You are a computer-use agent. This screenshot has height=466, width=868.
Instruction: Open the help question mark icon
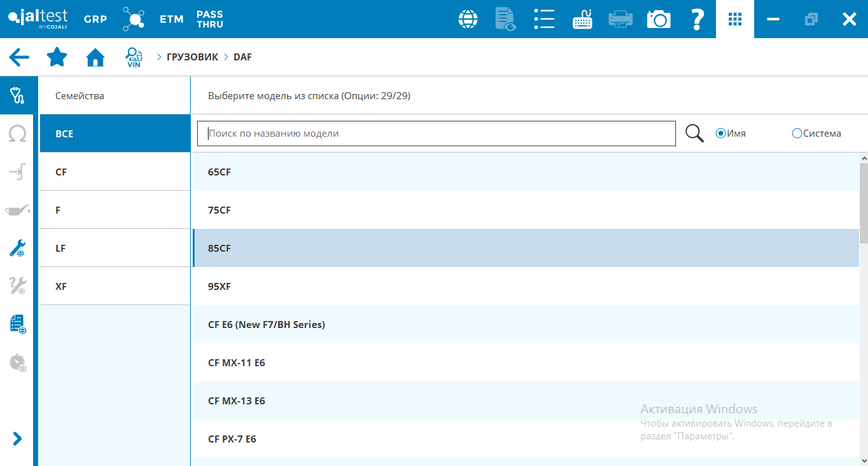coord(698,19)
